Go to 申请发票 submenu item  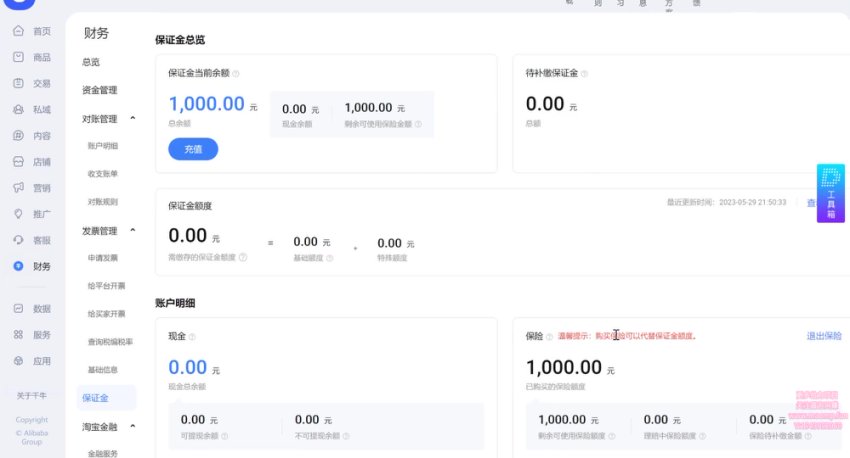pyautogui.click(x=103, y=258)
